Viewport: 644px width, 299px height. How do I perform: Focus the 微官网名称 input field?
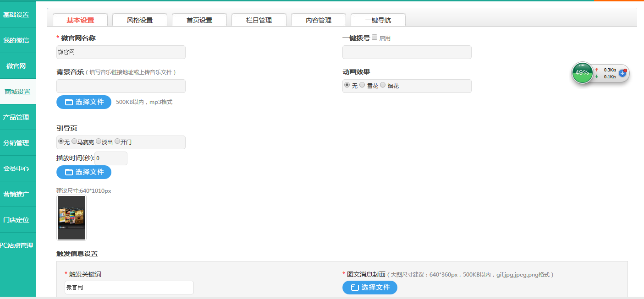coord(121,52)
